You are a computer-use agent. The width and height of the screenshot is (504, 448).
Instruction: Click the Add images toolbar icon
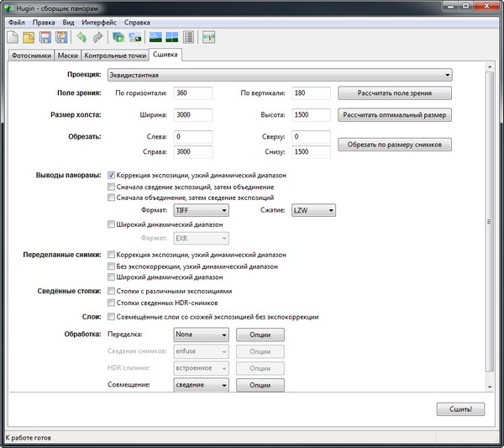pos(118,37)
